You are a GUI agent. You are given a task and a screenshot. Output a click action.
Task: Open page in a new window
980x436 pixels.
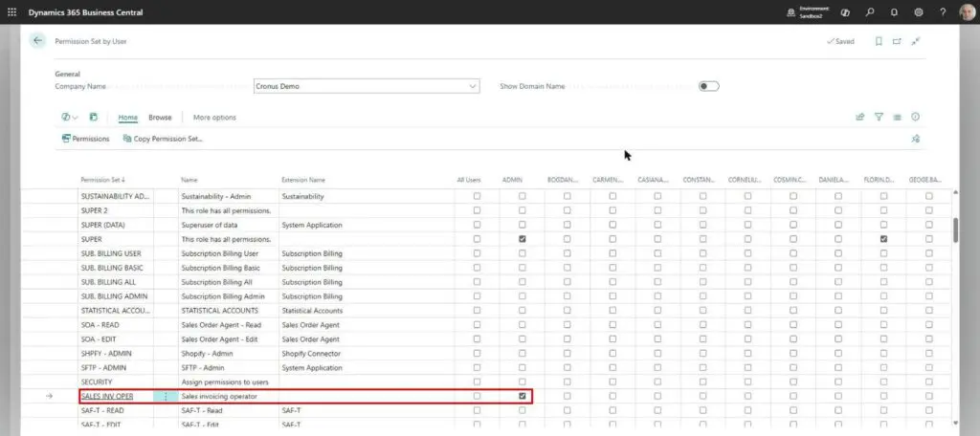pyautogui.click(x=897, y=41)
